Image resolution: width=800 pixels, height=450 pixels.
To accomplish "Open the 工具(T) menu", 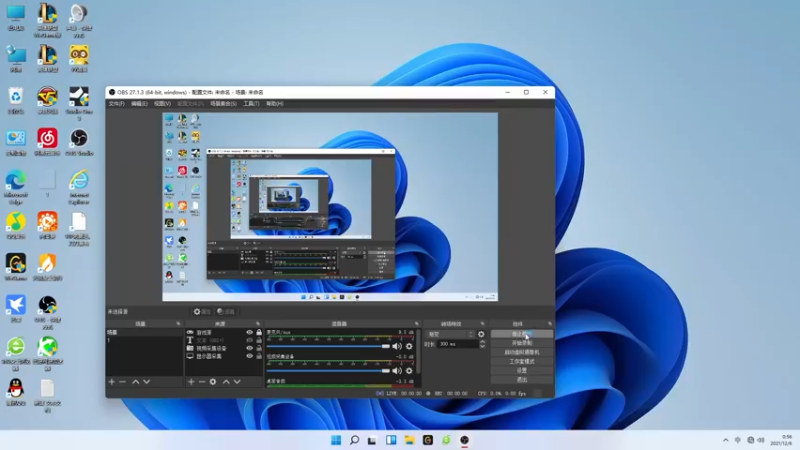I will click(251, 103).
